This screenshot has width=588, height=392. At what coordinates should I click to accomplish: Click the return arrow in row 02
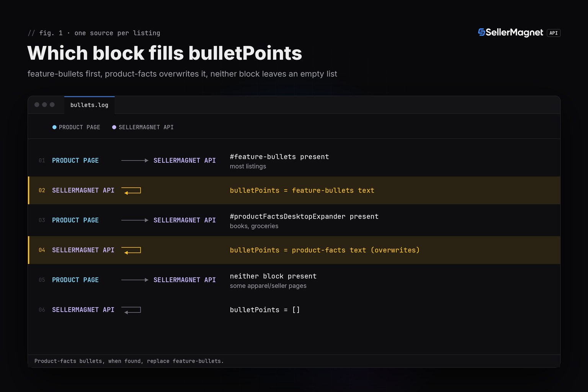pos(131,191)
